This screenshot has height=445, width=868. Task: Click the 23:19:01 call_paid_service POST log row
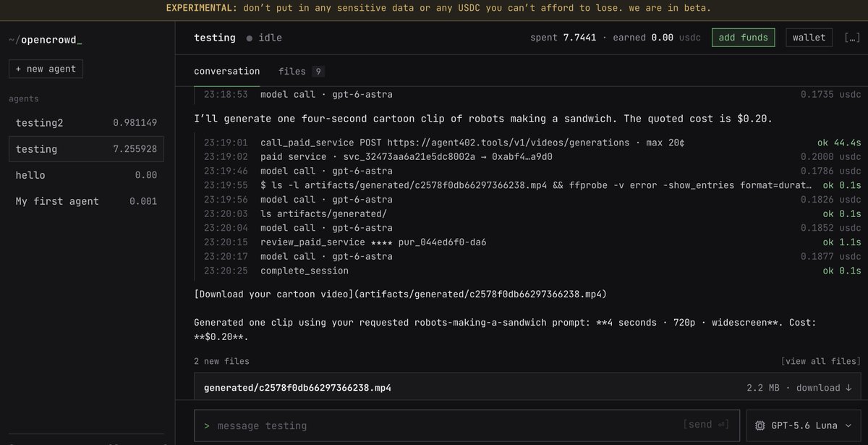(532, 143)
